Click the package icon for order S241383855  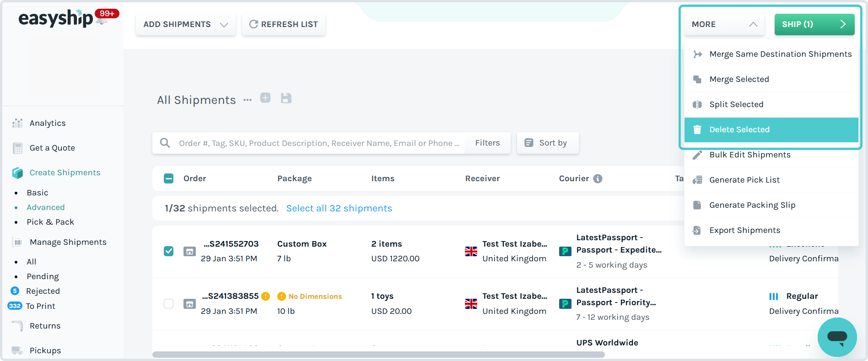(x=189, y=304)
